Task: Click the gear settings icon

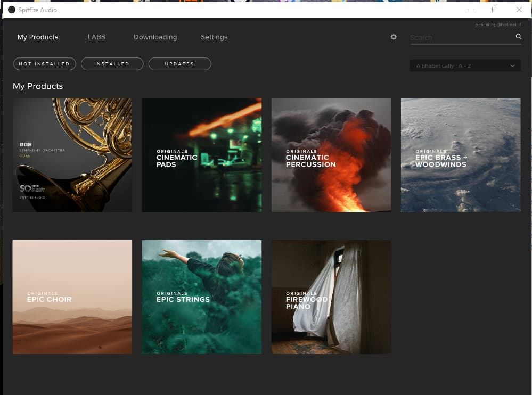Action: click(x=394, y=37)
